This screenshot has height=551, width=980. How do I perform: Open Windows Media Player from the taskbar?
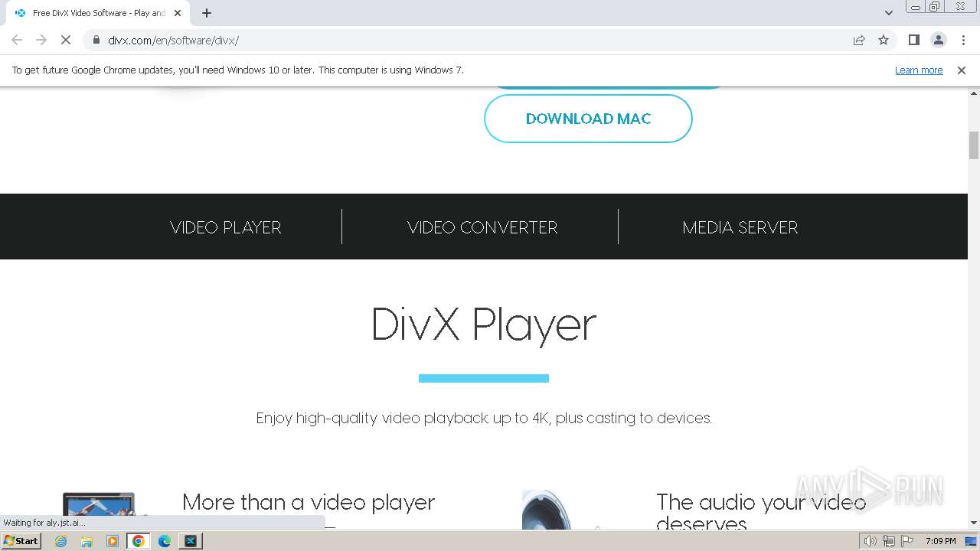[113, 541]
